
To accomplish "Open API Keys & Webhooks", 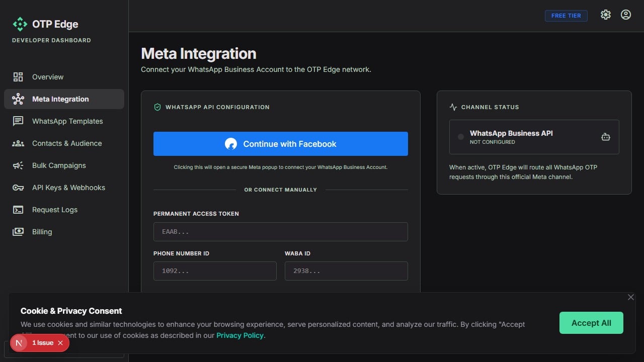I will [64, 188].
